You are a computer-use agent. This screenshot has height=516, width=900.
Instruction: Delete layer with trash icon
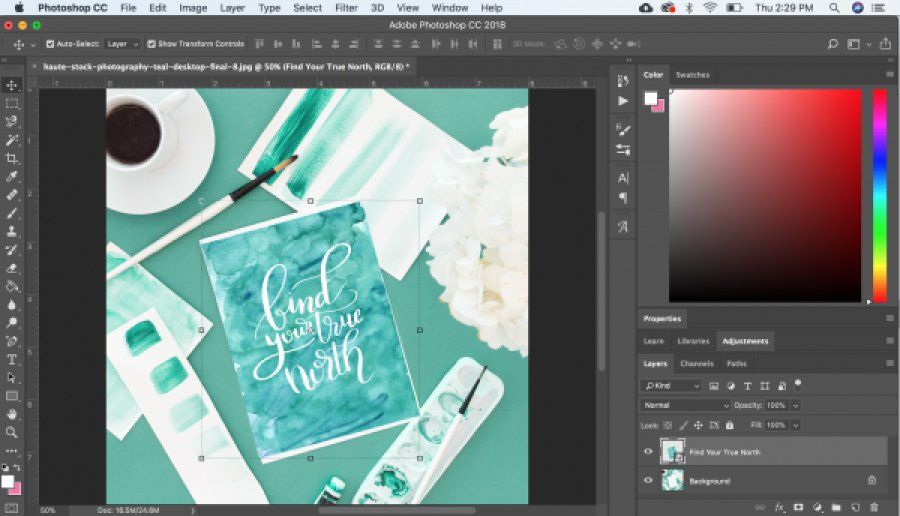tap(874, 507)
